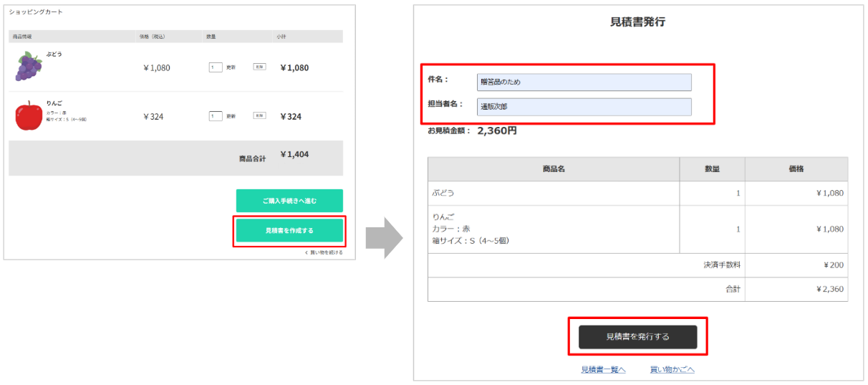This screenshot has height=385, width=868.
Task: Click the 件名 text field
Action: tap(584, 82)
